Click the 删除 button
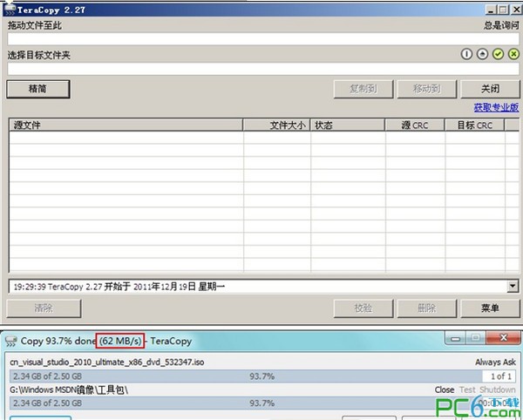523x420 pixels. point(426,308)
